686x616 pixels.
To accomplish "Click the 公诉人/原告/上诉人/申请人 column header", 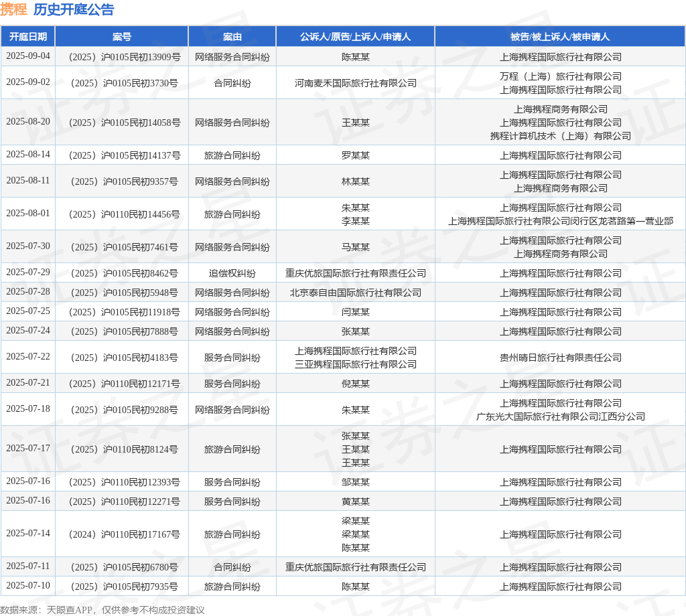I will [355, 37].
